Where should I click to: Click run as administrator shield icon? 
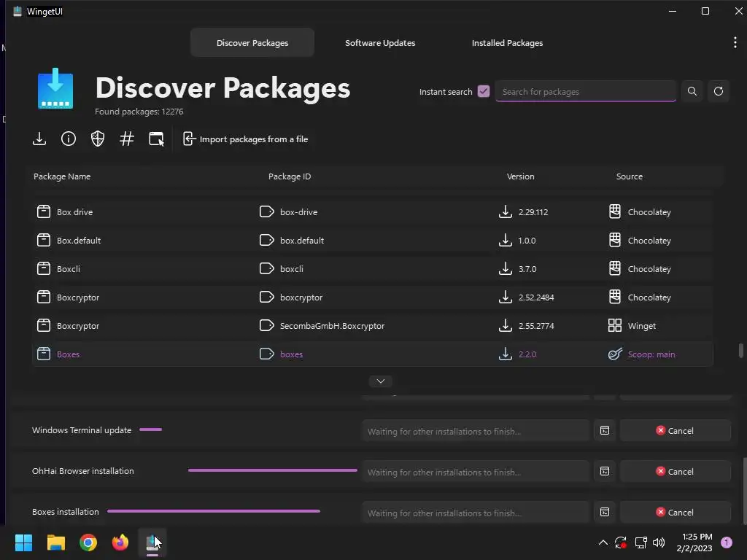coord(98,139)
